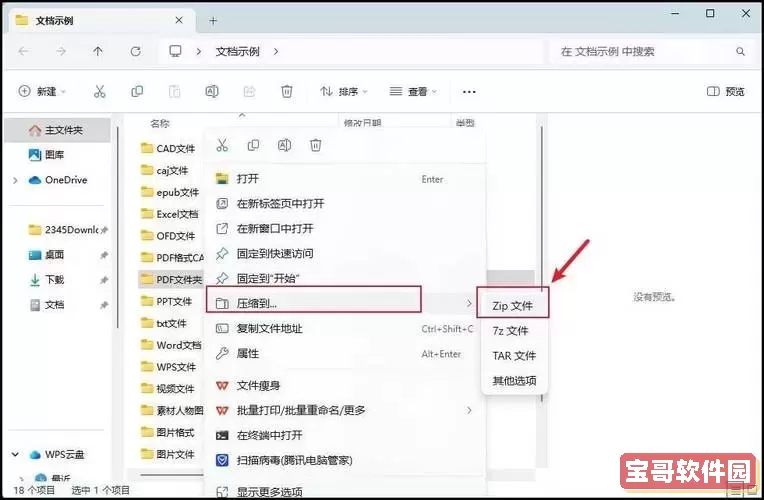Image resolution: width=764 pixels, height=500 pixels.
Task: Select the txt文件 folder
Action: click(x=164, y=323)
